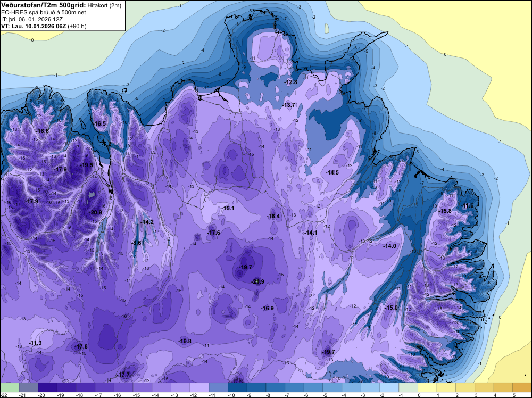
Task: Click the temperature value -14.0
Action: [x=389, y=246]
